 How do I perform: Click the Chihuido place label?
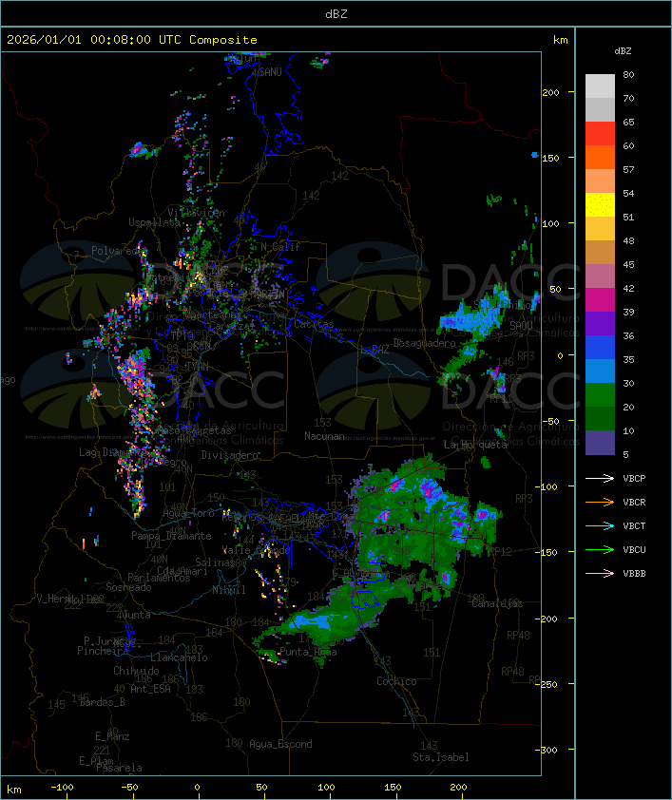136,671
